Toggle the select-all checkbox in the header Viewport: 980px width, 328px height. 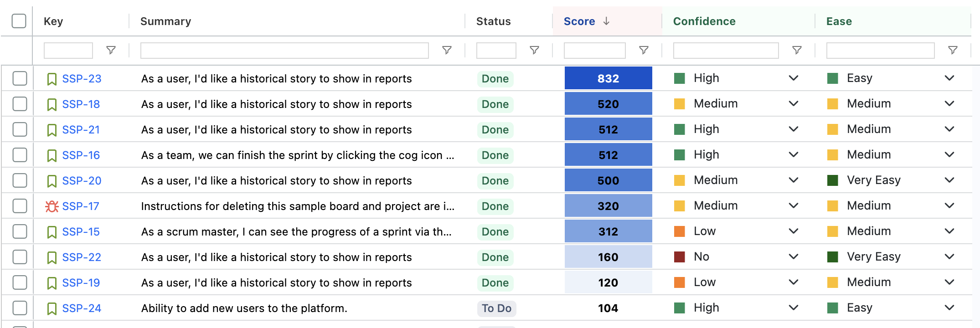(19, 21)
